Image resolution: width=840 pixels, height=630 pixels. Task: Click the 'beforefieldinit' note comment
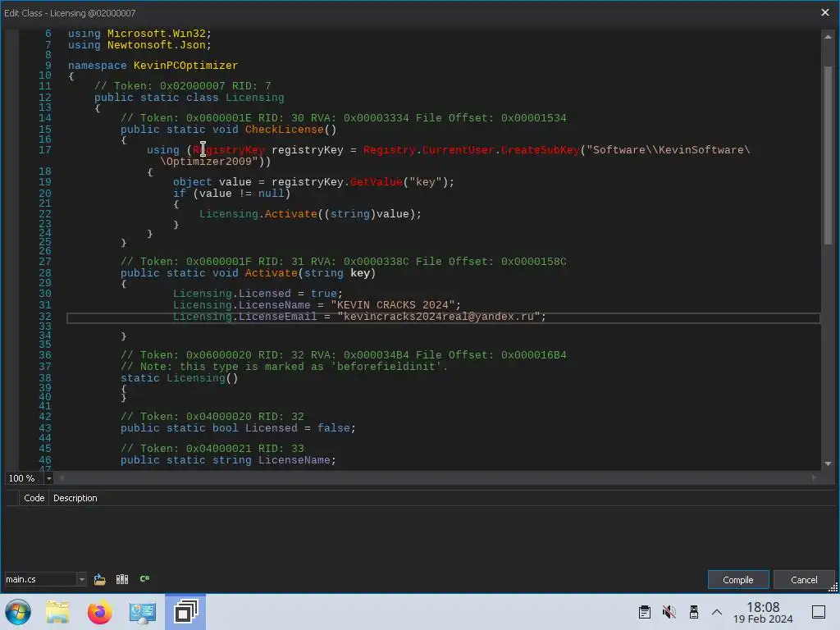click(x=284, y=367)
